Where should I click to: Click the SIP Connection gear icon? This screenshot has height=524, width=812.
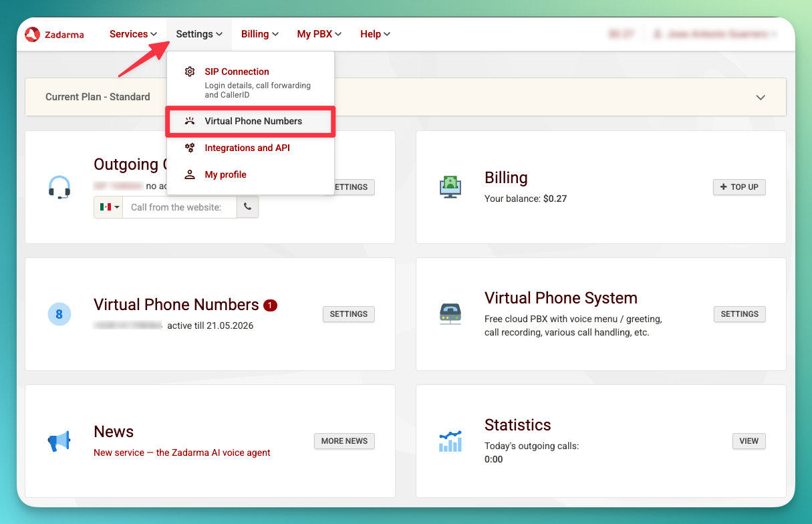point(190,72)
